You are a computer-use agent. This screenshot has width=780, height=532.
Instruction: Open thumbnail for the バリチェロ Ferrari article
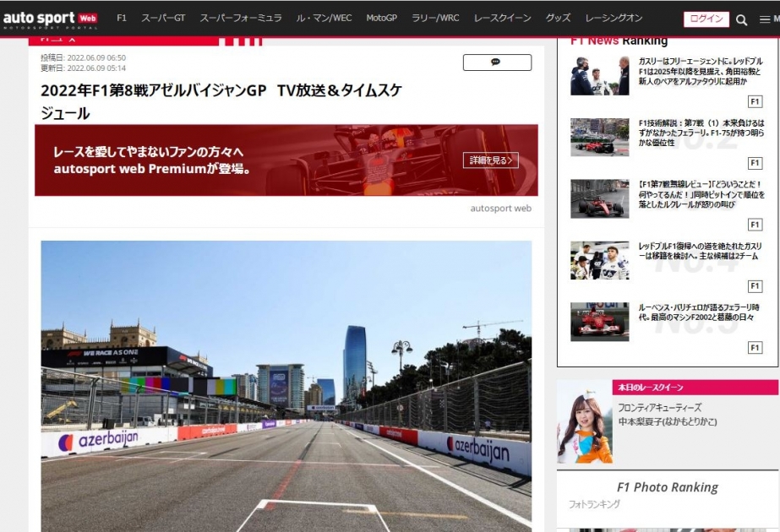[599, 322]
